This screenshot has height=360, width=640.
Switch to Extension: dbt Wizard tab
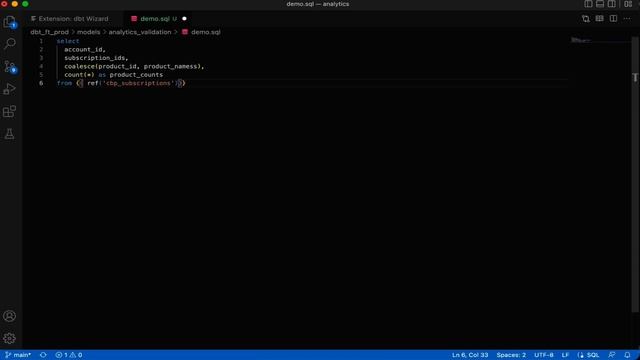click(70, 19)
